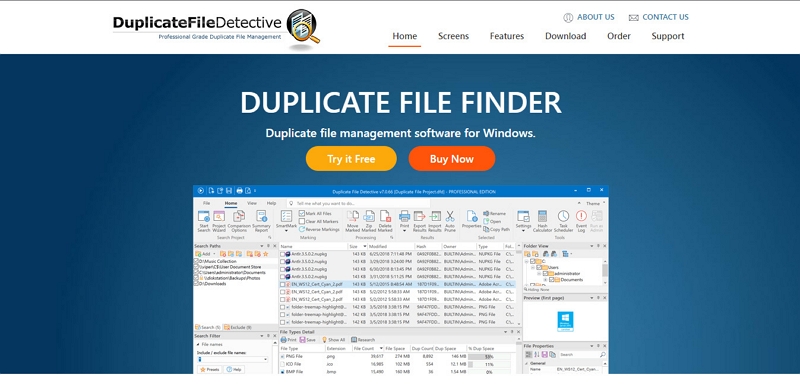Open the Theme dropdown in the ribbon
This screenshot has width=800, height=384.
point(594,203)
